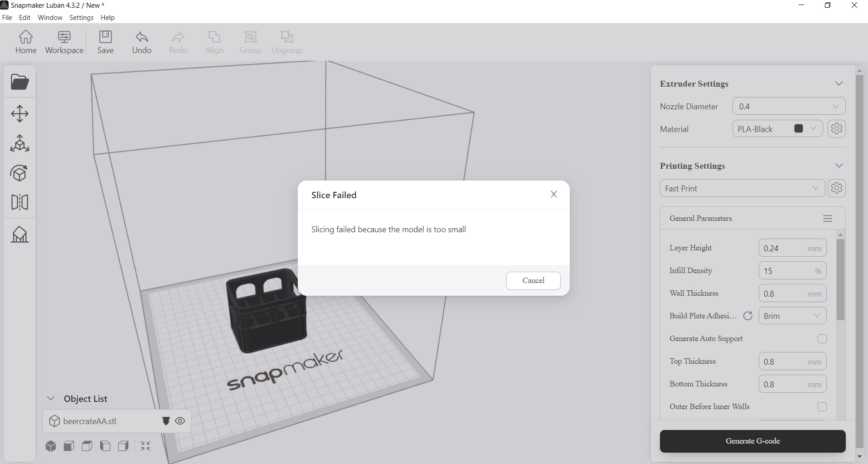Open the manual Support tool
Viewport: 868px width, 464px height.
pyautogui.click(x=20, y=234)
